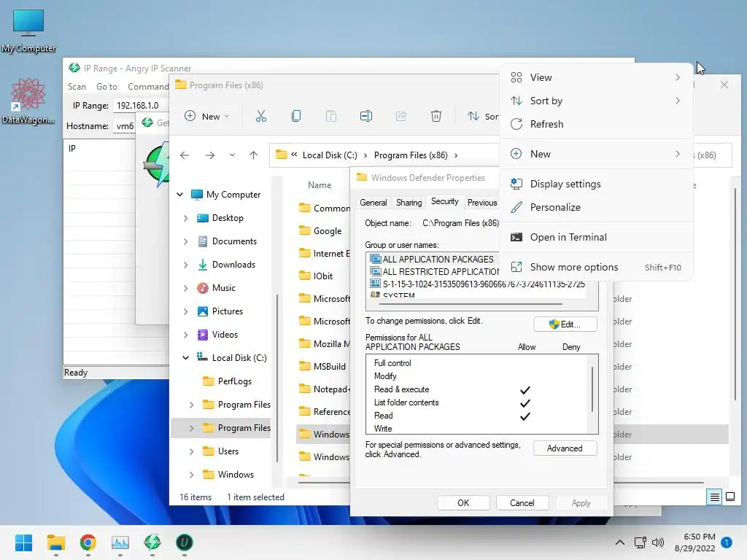Show hidden tray icons chevron
747x560 pixels.
[620, 542]
